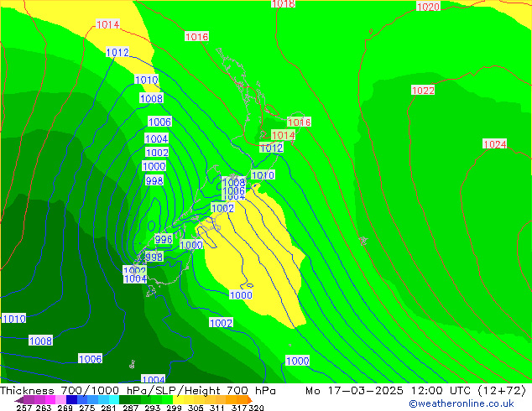
Task: Click the 1020 isobar label at top
Action: click(x=428, y=7)
